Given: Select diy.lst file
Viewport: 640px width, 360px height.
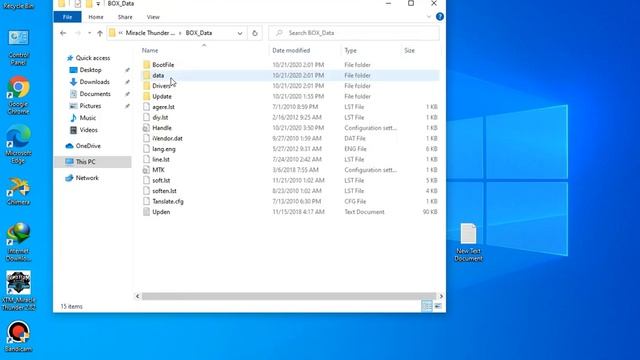Looking at the screenshot, I should pyautogui.click(x=160, y=118).
